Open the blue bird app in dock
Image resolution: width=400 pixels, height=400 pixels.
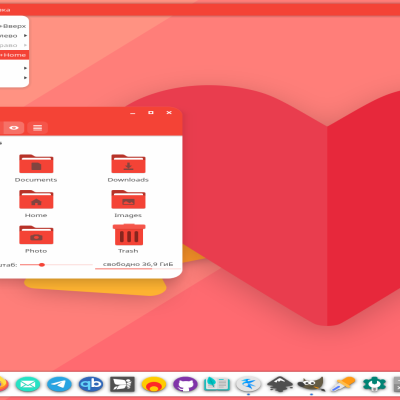click(248, 384)
